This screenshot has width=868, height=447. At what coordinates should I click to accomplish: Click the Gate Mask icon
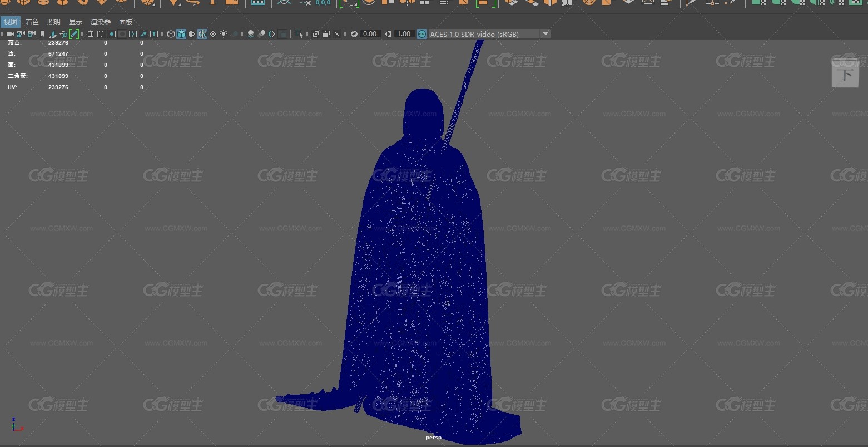click(122, 34)
